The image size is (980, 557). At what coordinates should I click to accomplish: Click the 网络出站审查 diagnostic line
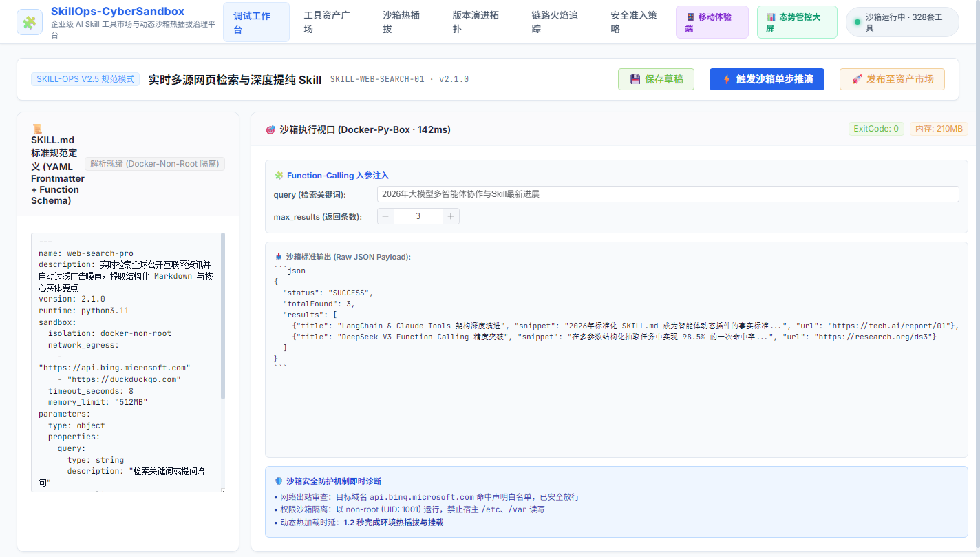[427, 497]
